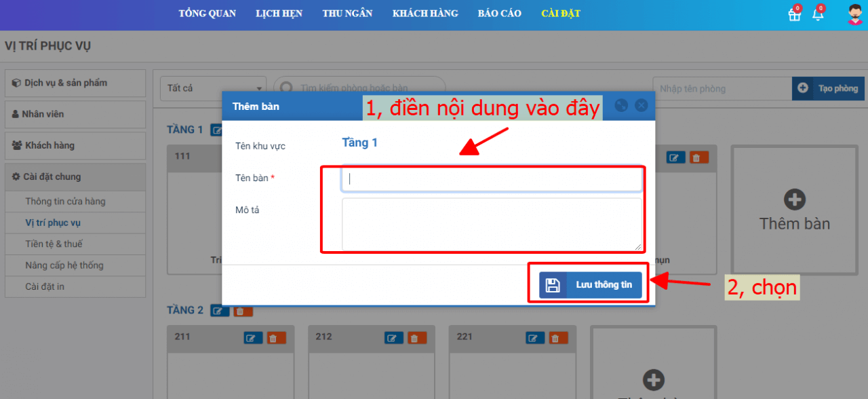Screen dimensions: 868x399
Task: Click the Lưu thông tin button
Action: (590, 285)
